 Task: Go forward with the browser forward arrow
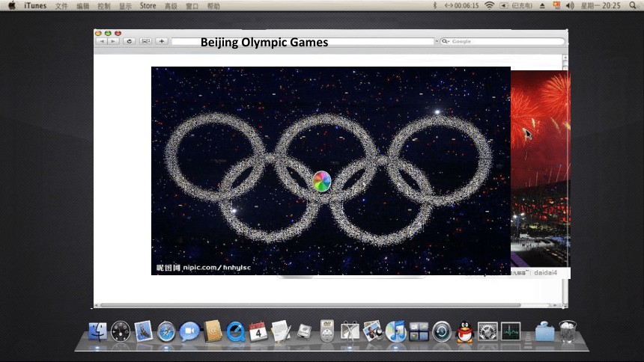(x=113, y=41)
